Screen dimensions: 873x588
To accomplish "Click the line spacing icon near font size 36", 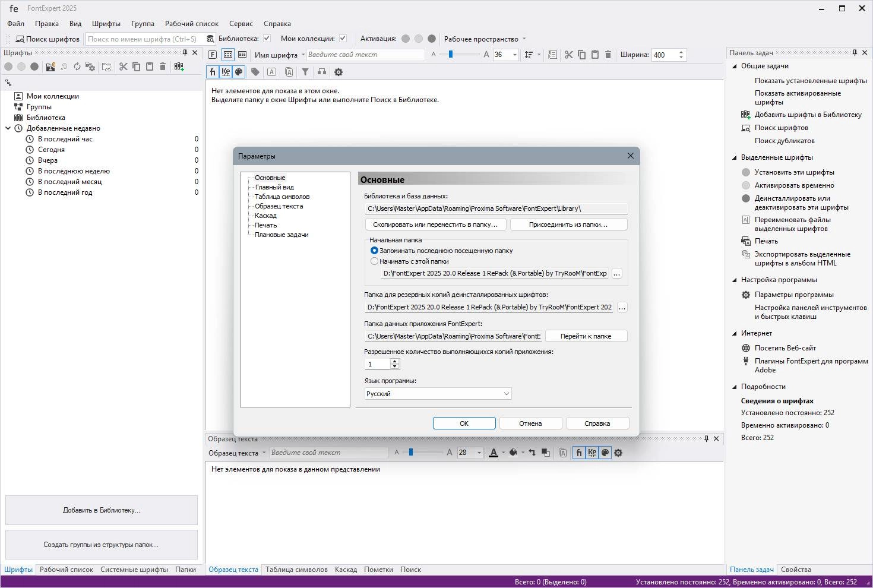I will (529, 55).
